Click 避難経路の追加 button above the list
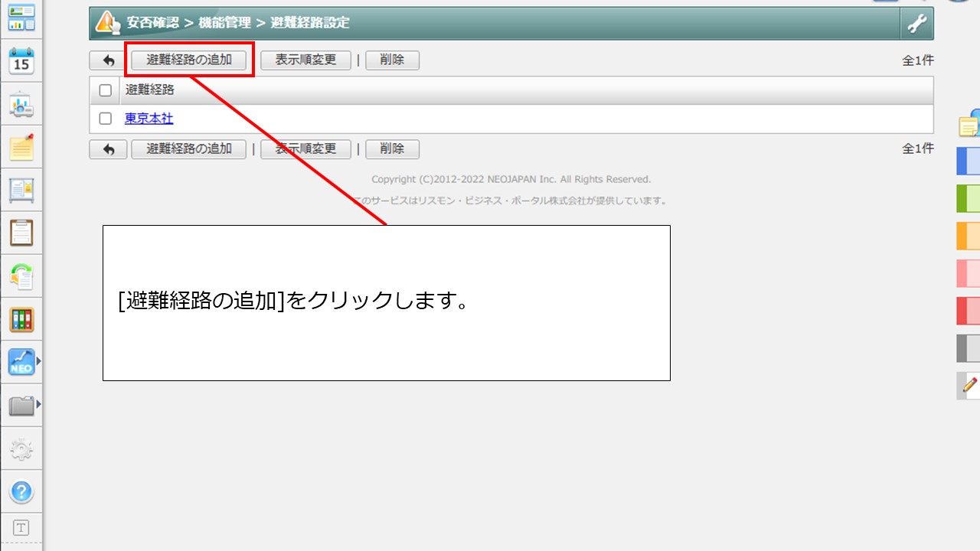980x551 pixels. (x=189, y=60)
